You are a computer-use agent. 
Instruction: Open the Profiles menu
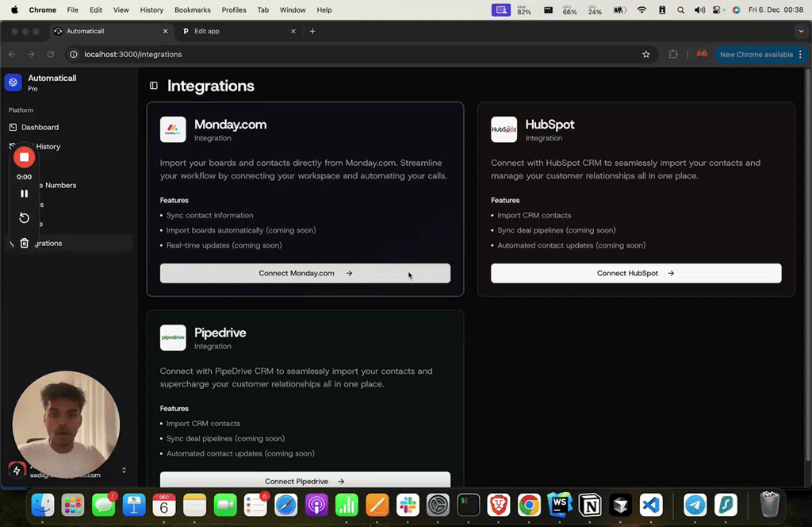[234, 10]
